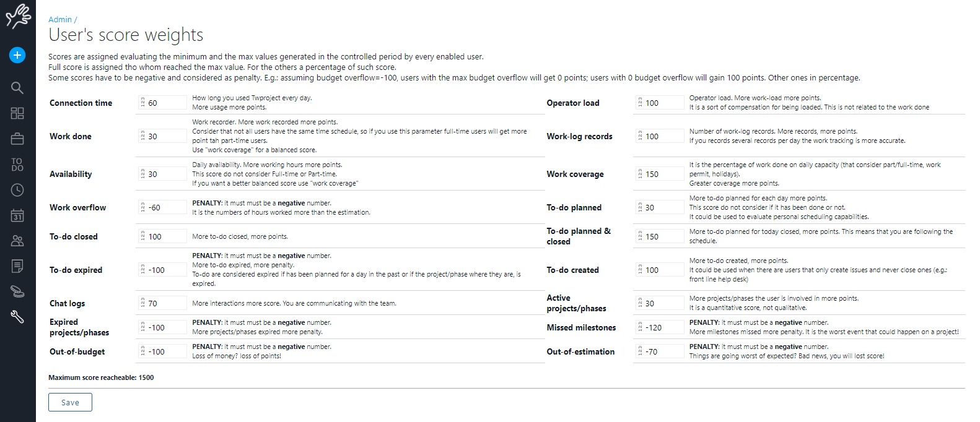
Task: Open the search magnifier icon
Action: 17,88
